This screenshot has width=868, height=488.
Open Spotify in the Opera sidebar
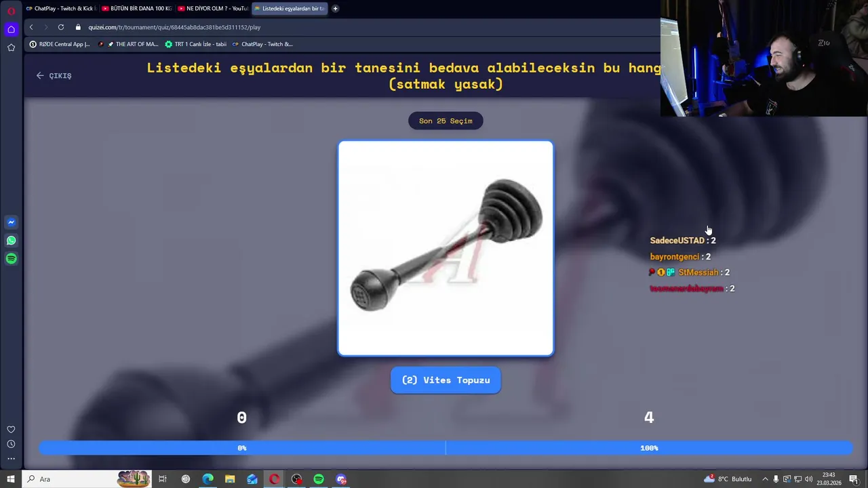[x=11, y=258]
